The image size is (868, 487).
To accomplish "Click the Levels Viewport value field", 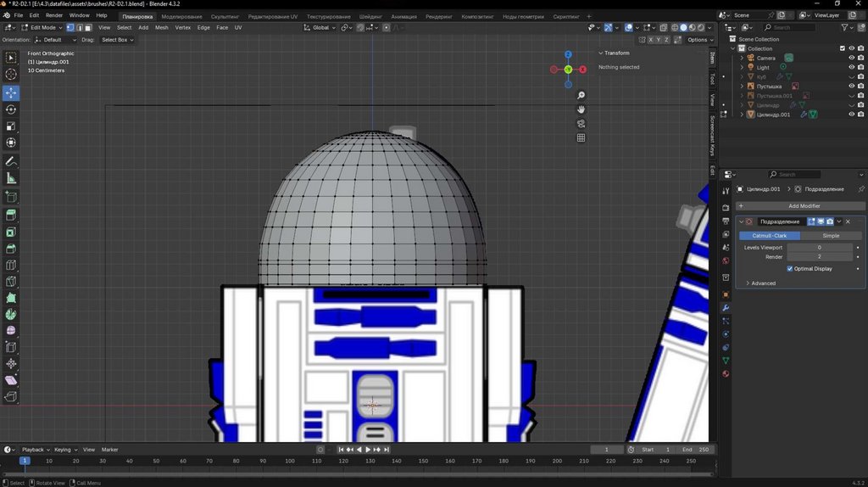I will coord(819,247).
